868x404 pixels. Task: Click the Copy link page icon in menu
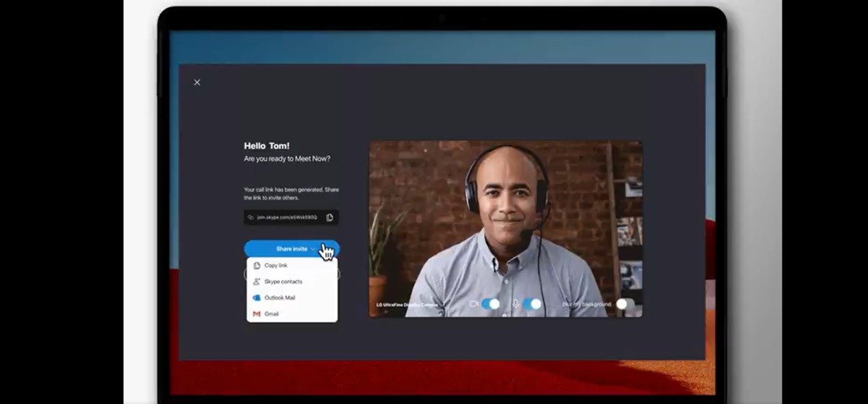[x=257, y=266]
